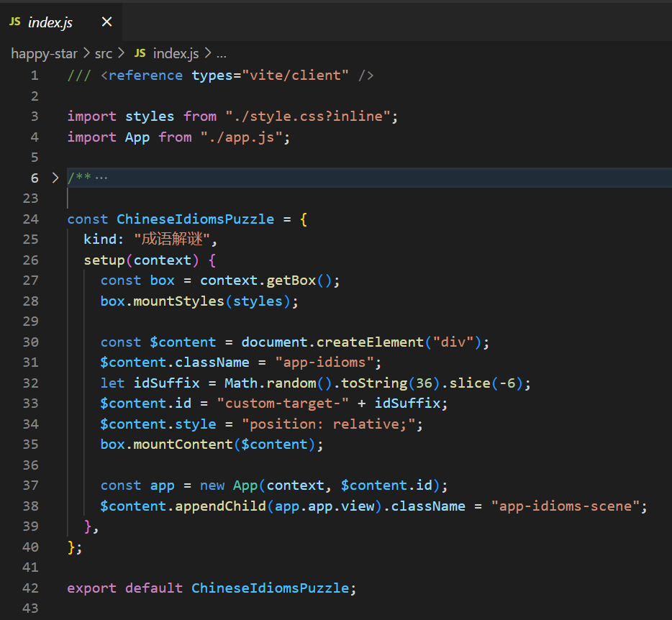Open index.js in the breadcrumb
The height and width of the screenshot is (620, 672).
[x=176, y=53]
